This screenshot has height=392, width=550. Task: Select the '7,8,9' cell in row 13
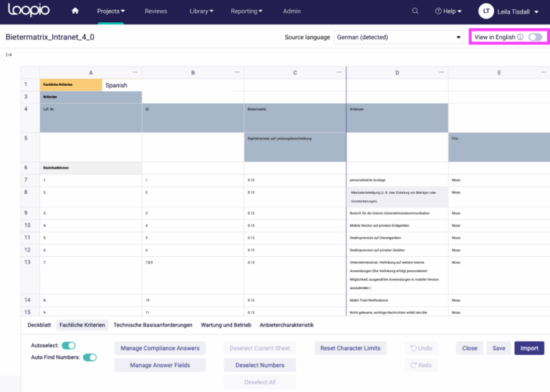pos(193,275)
